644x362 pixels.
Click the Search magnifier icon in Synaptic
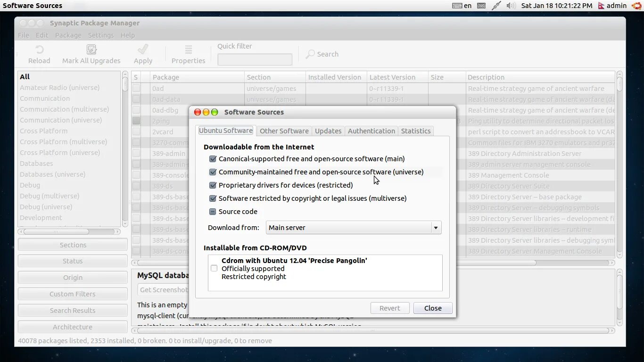coord(310,54)
